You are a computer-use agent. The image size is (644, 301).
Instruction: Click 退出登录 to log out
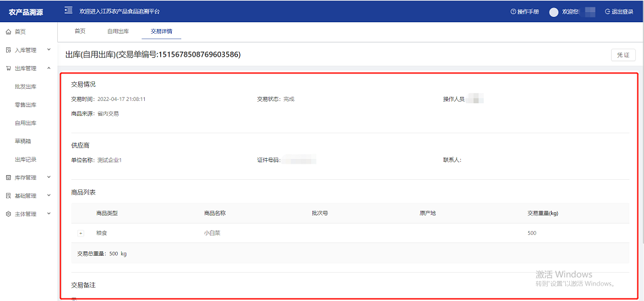619,11
